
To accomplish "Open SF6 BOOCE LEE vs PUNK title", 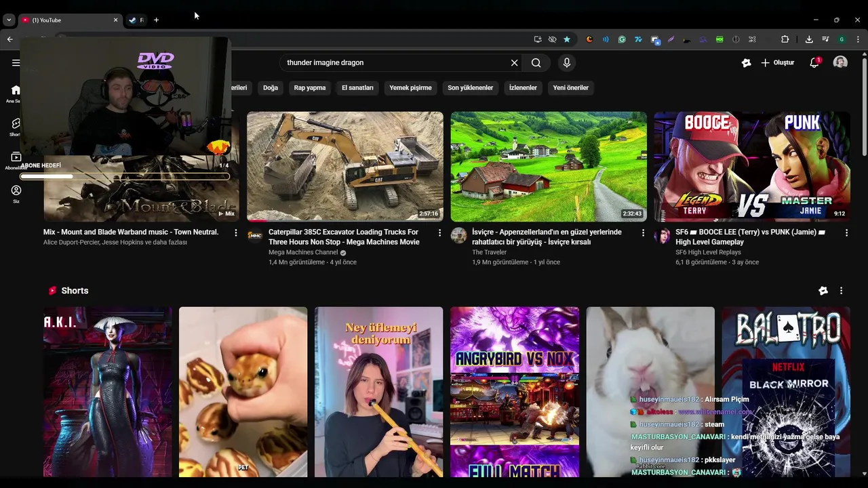I will pyautogui.click(x=750, y=237).
